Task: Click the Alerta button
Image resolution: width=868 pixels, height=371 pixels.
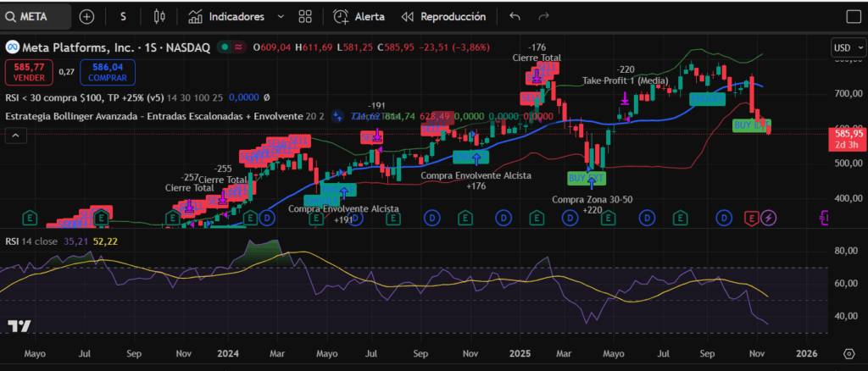Action: [359, 16]
